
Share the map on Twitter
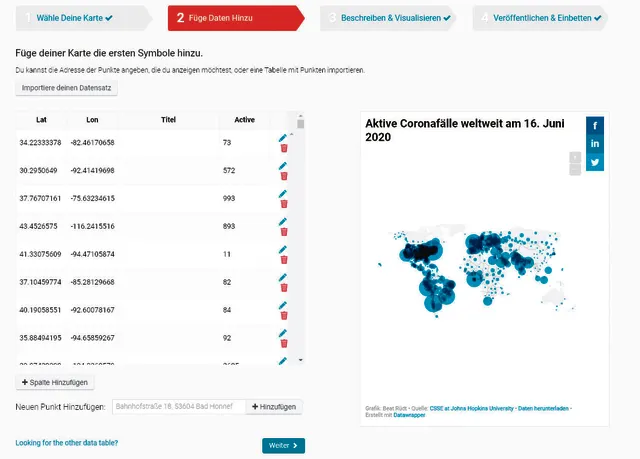(x=595, y=162)
